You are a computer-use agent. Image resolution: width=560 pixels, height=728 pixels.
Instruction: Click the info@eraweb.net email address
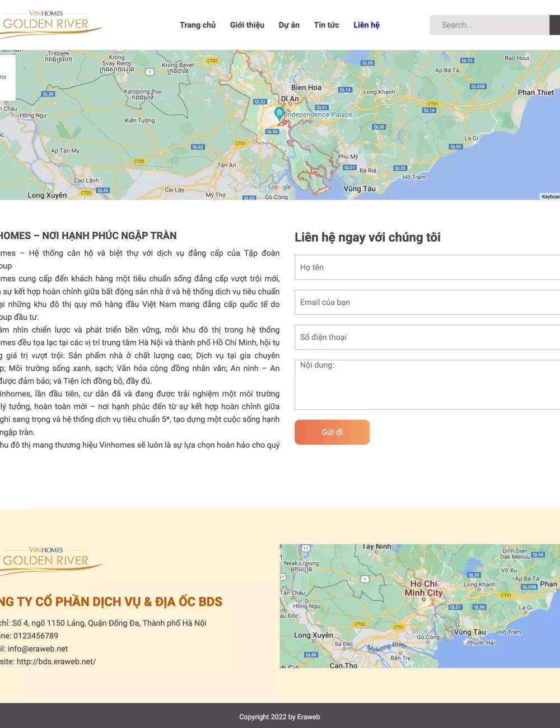click(38, 648)
